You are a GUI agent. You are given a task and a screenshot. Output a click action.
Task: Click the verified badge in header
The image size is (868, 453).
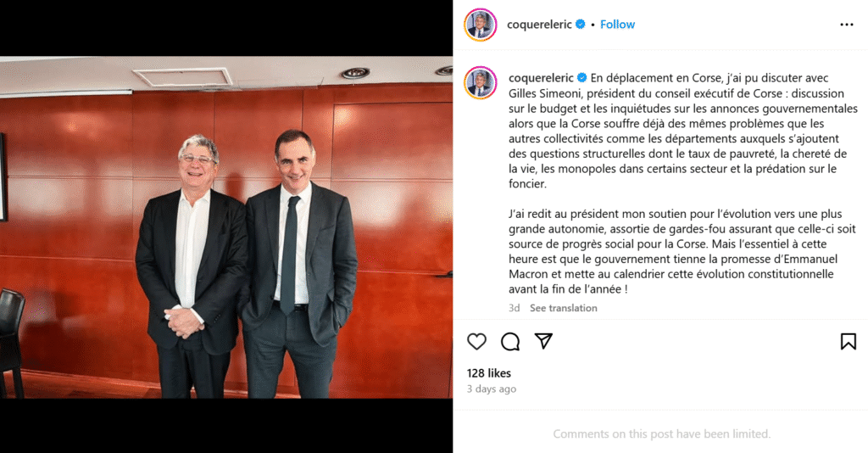pos(580,25)
